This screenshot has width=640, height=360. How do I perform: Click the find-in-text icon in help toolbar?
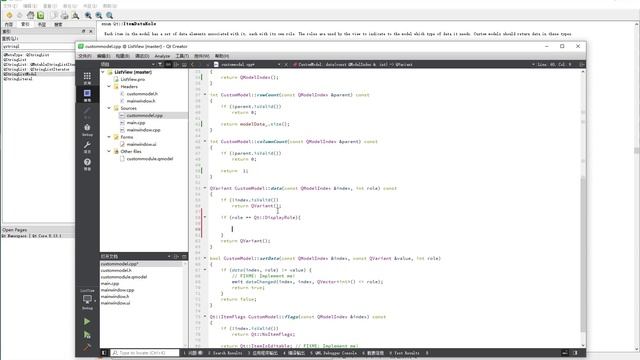(x=76, y=15)
